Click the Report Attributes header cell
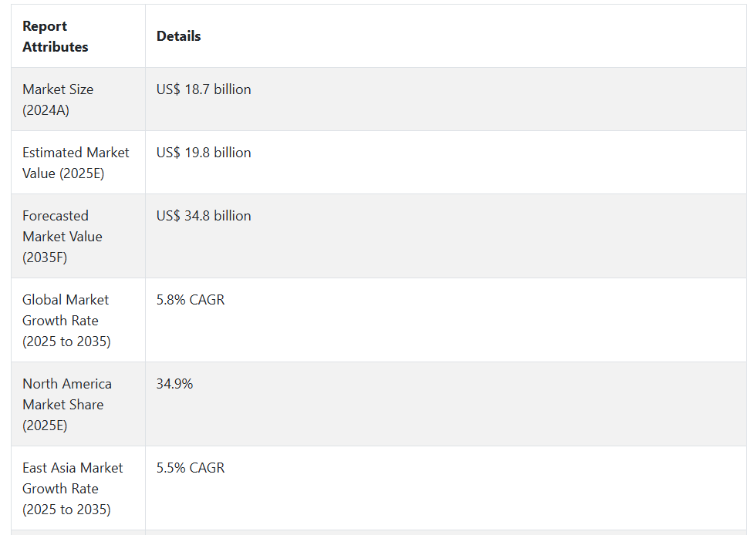This screenshot has width=756, height=535. (78, 36)
